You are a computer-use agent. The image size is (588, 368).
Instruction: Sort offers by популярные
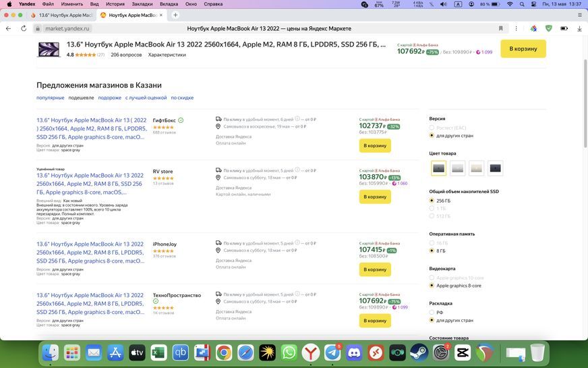[x=50, y=98]
